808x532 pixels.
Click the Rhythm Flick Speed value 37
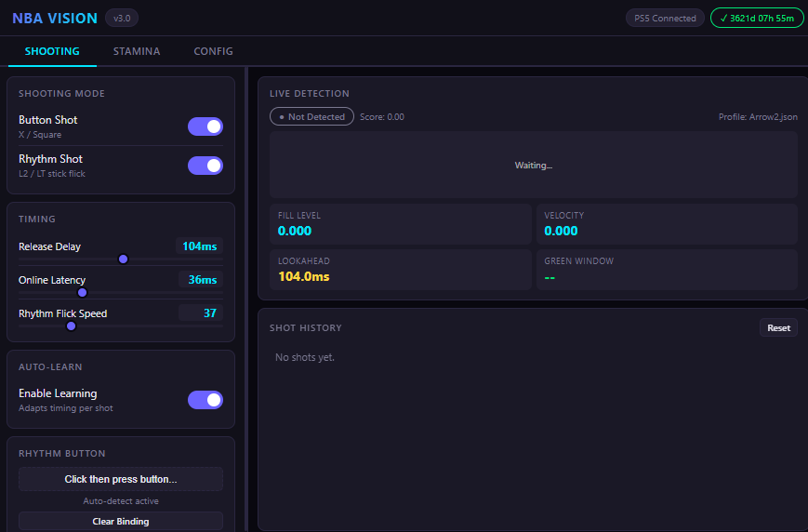tap(201, 313)
